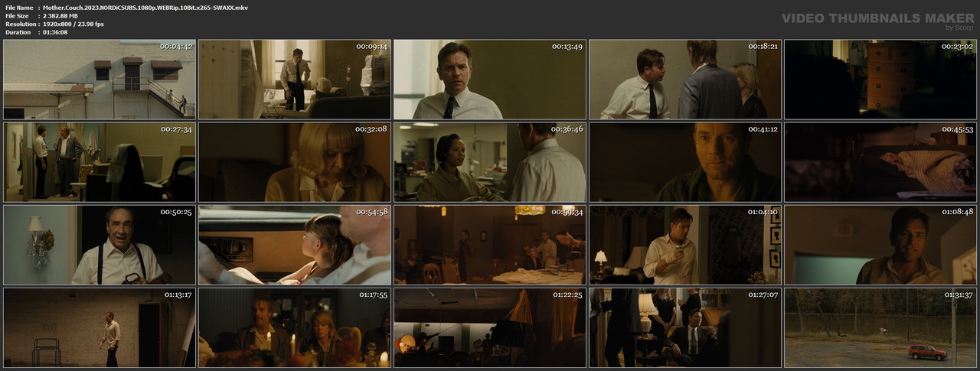The width and height of the screenshot is (980, 371).
Task: Open the red car thumbnail at 01:31:37
Action: click(x=880, y=327)
